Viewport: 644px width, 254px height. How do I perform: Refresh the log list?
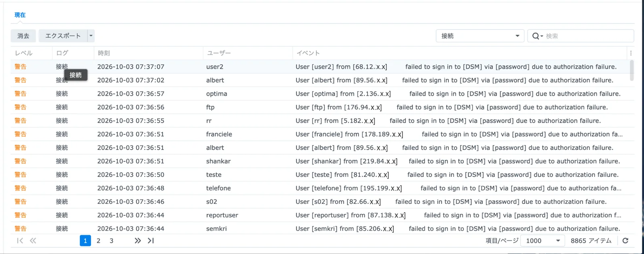click(625, 241)
